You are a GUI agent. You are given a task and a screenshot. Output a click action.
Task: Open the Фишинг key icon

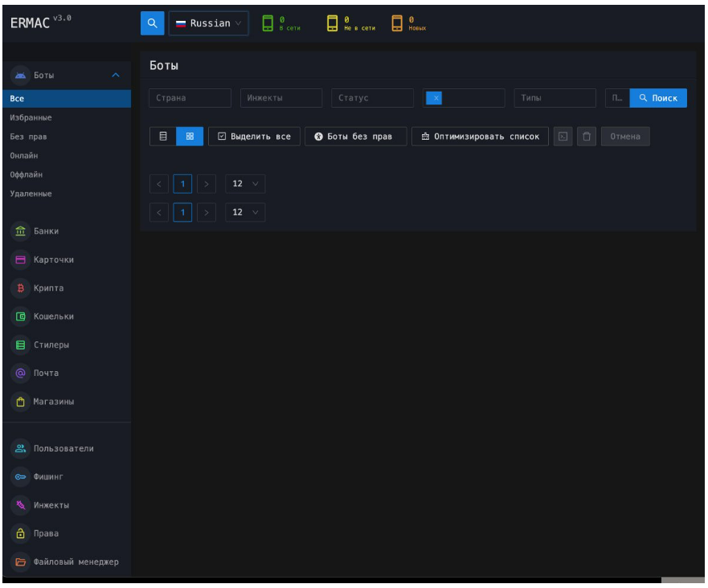point(20,476)
